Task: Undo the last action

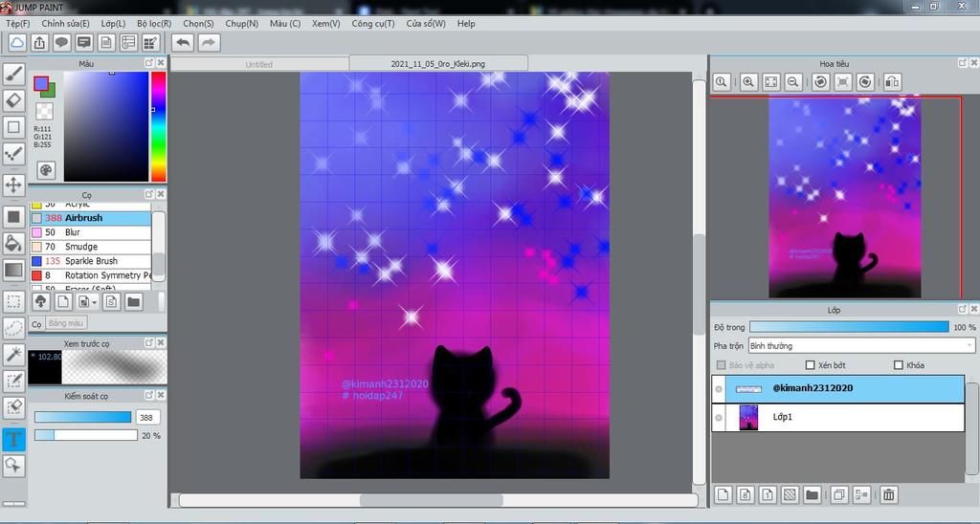Action: tap(183, 42)
